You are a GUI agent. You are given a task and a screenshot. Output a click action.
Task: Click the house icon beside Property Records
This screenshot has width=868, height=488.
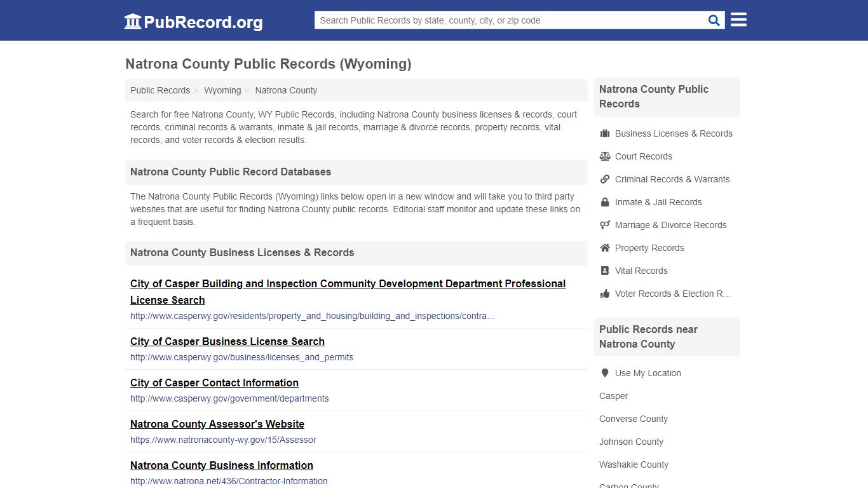605,248
